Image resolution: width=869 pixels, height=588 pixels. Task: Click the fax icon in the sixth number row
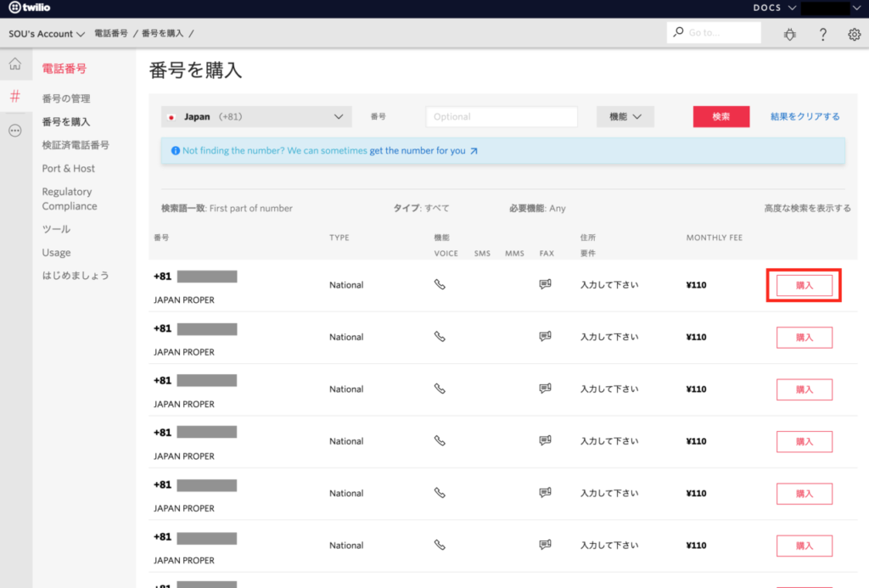(546, 545)
